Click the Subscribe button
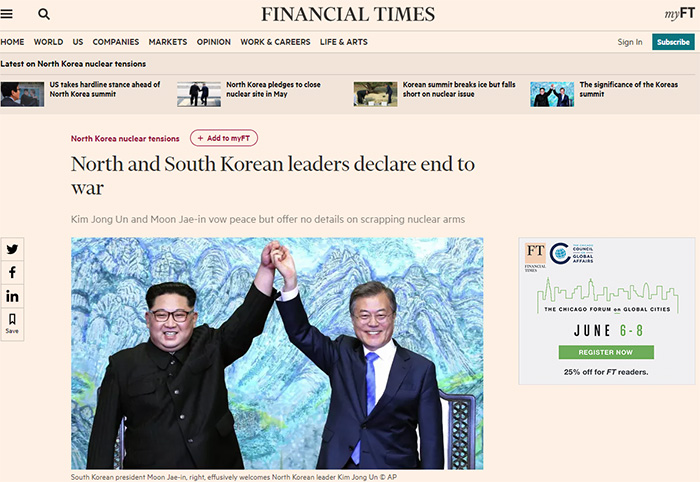 click(673, 42)
